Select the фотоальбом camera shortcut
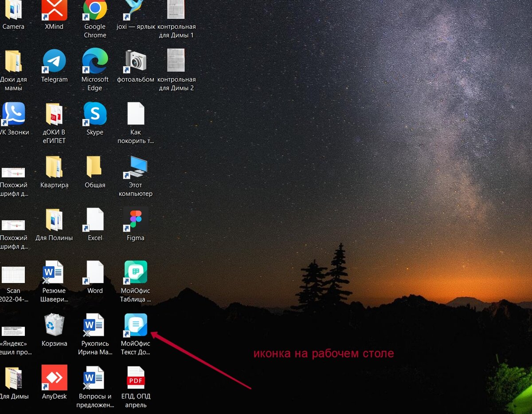 pyautogui.click(x=135, y=61)
